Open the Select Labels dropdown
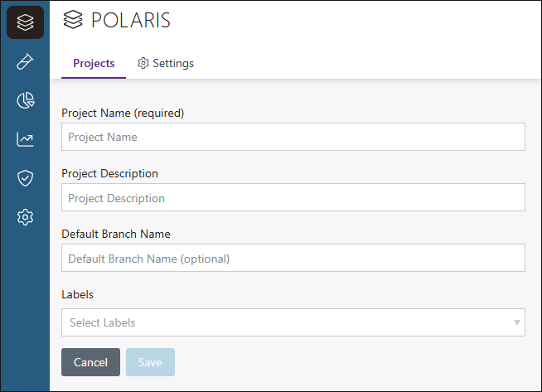The width and height of the screenshot is (542, 392). coord(282,322)
